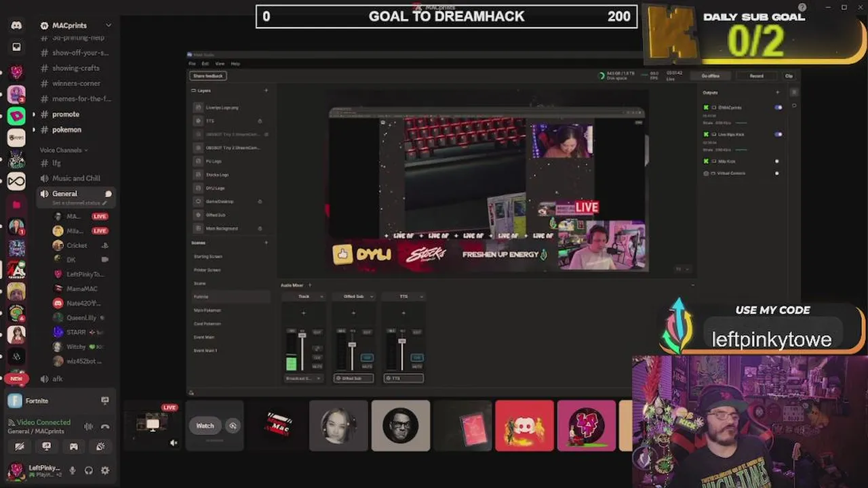Turn on camera in Discord voice panel
The image size is (868, 488).
coord(20,447)
